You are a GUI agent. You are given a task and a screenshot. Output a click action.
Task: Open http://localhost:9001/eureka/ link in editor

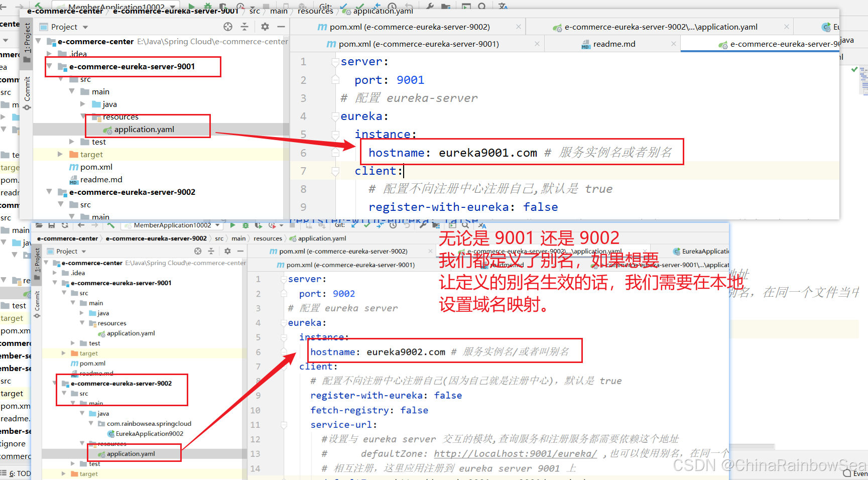(x=515, y=453)
